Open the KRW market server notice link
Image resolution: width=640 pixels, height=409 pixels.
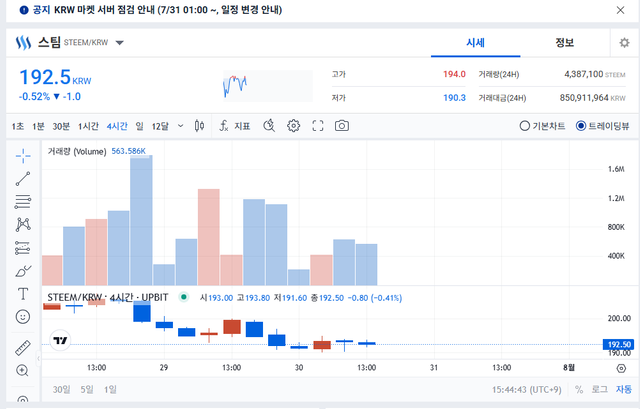tap(168, 10)
